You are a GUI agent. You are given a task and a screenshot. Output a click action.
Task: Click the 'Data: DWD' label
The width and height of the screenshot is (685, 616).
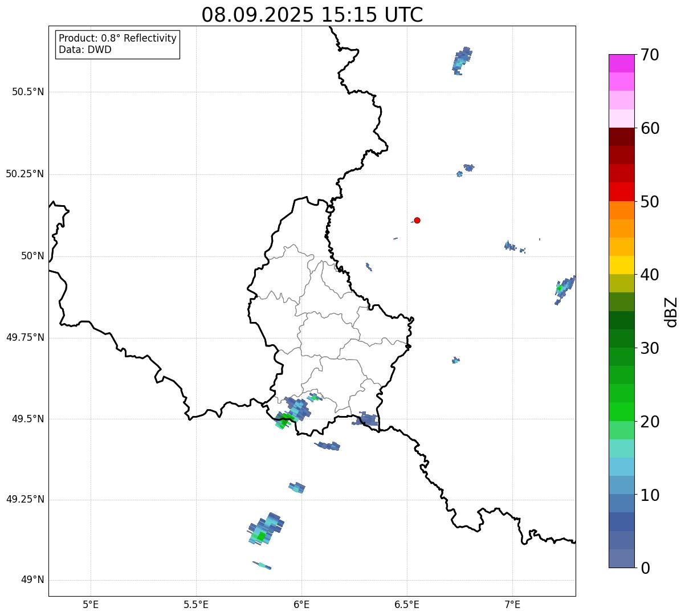point(85,50)
